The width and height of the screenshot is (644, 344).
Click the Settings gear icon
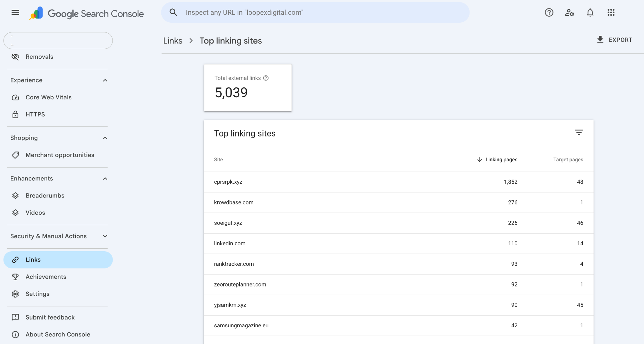coord(15,294)
